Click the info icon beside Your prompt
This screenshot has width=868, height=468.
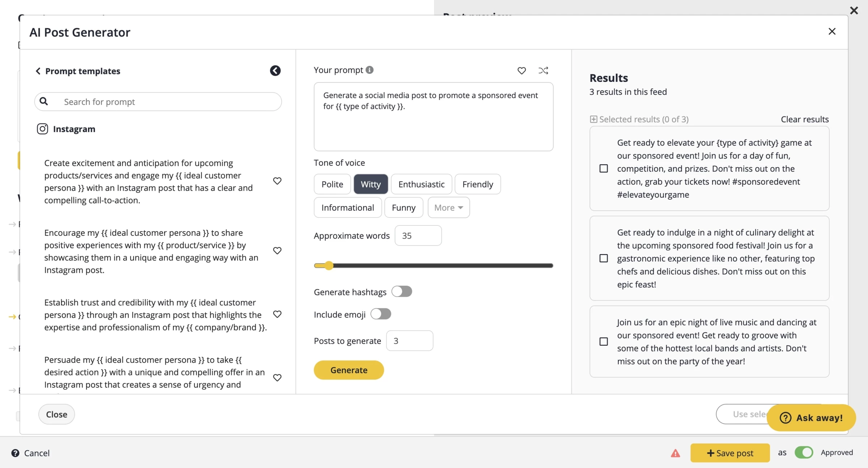coord(369,70)
